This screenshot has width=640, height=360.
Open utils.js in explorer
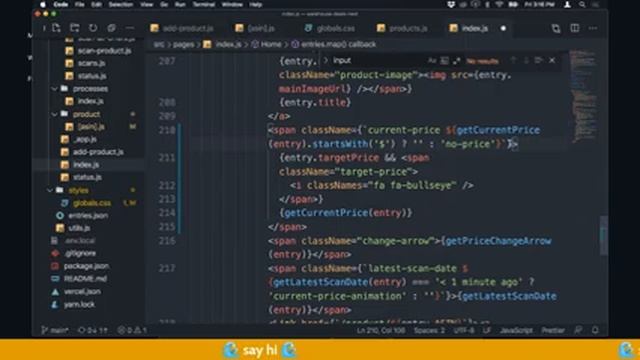[79, 228]
